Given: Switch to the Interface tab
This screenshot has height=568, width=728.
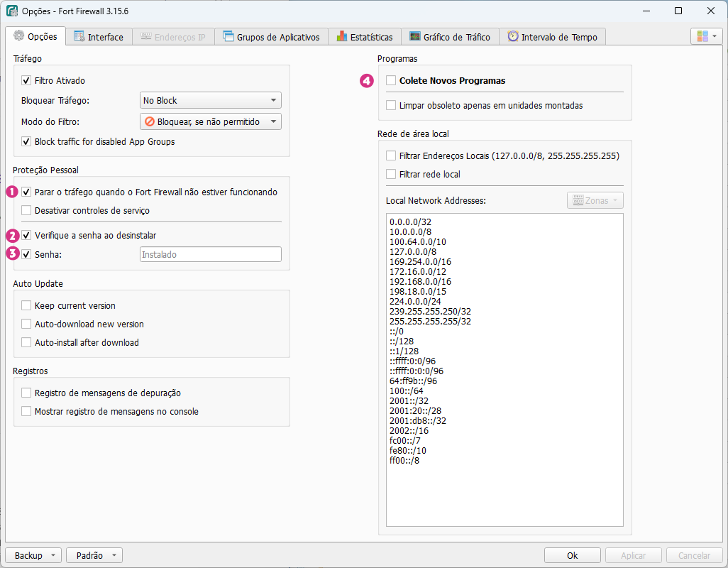Looking at the screenshot, I should [x=99, y=37].
